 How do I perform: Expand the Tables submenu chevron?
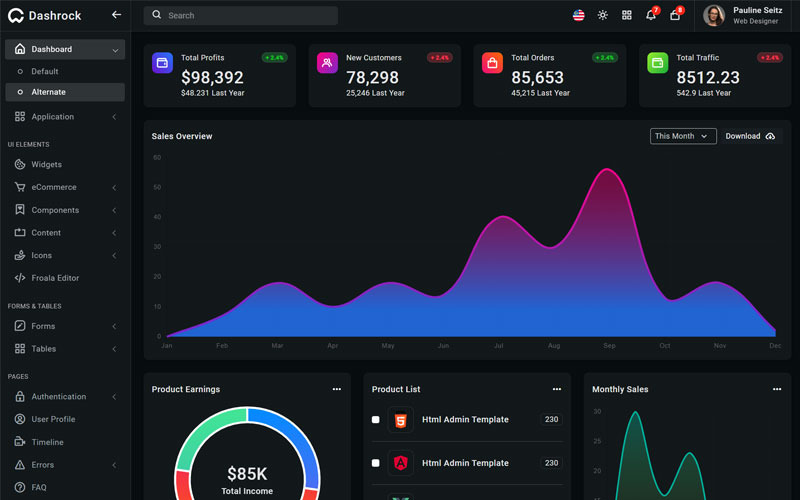(114, 349)
